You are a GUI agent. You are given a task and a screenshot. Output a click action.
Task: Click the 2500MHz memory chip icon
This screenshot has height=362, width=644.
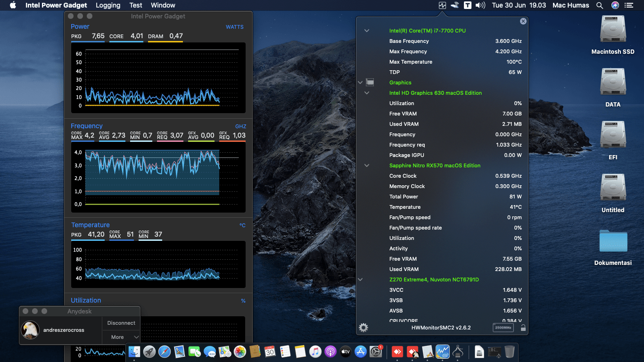pyautogui.click(x=503, y=328)
